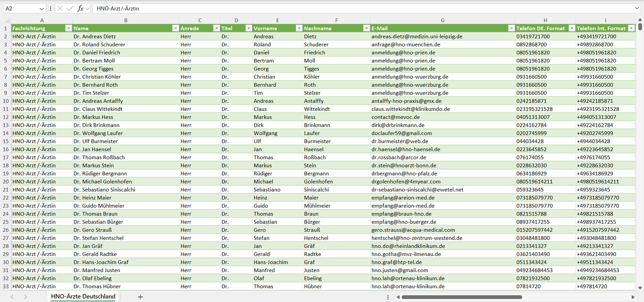This screenshot has width=644, height=302.
Task: Open the Name Box dropdown arrow
Action: (x=42, y=8)
